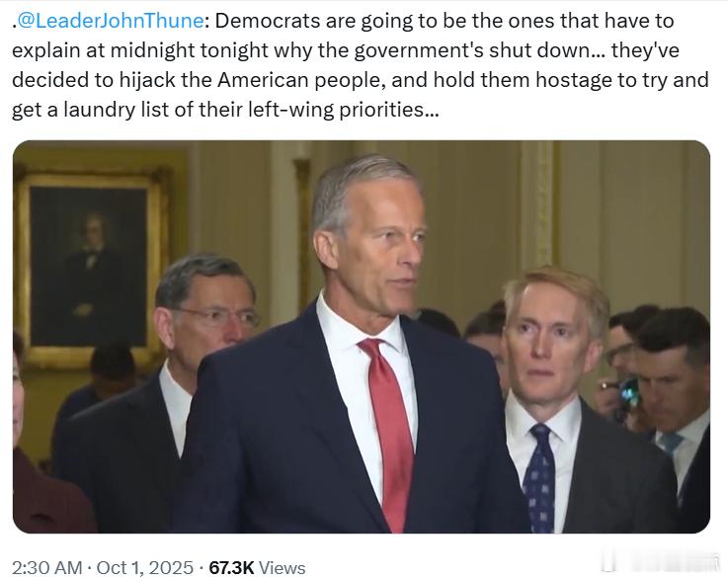Click the rounded top-right corner of the video
This screenshot has width=728, height=580.
coord(701,149)
